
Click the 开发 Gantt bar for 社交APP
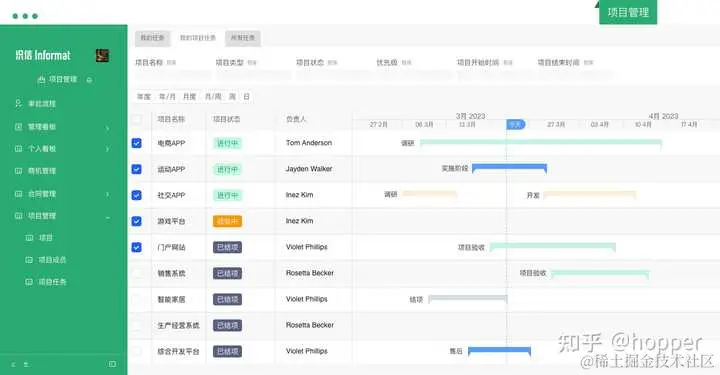590,195
